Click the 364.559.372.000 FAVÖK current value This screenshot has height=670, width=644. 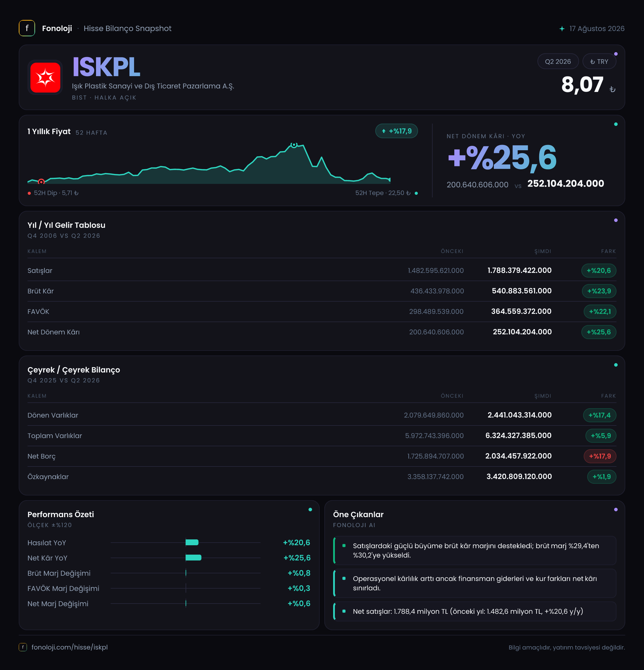point(521,311)
